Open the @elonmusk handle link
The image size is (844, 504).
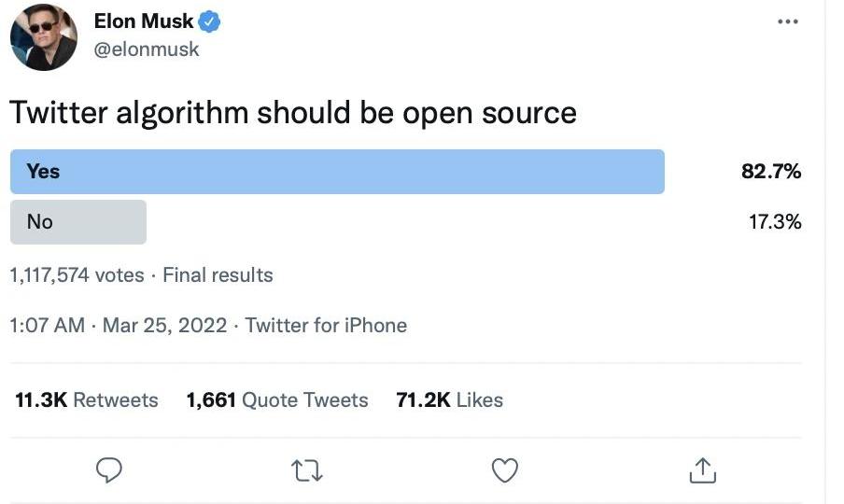[147, 49]
